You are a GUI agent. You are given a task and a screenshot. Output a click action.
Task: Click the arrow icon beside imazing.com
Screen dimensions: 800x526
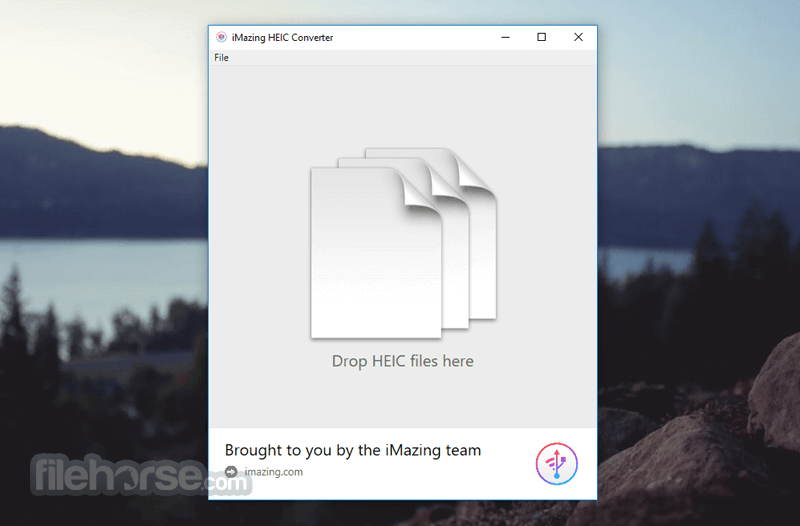[x=231, y=471]
